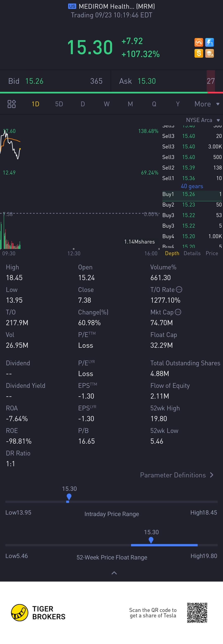
Task: Open the NYSE Arca exchange dropdown
Action: [x=203, y=120]
